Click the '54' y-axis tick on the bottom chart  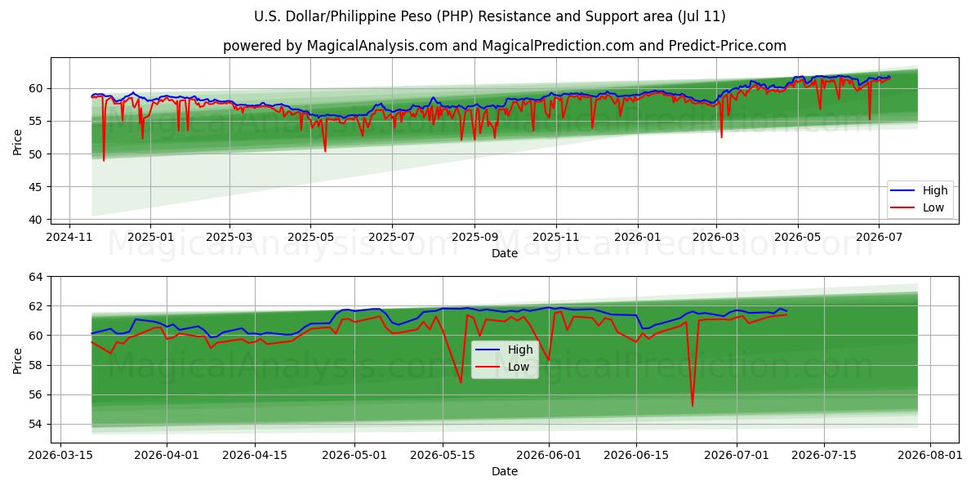(x=37, y=424)
